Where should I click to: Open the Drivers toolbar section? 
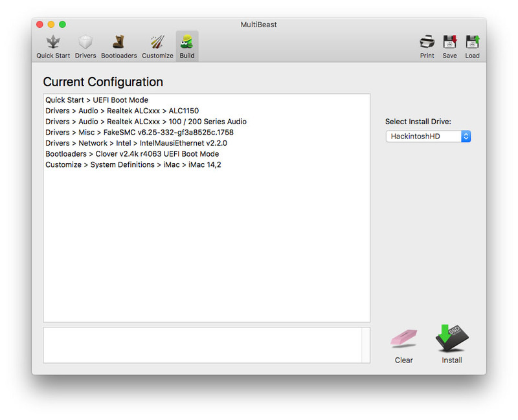pyautogui.click(x=85, y=47)
